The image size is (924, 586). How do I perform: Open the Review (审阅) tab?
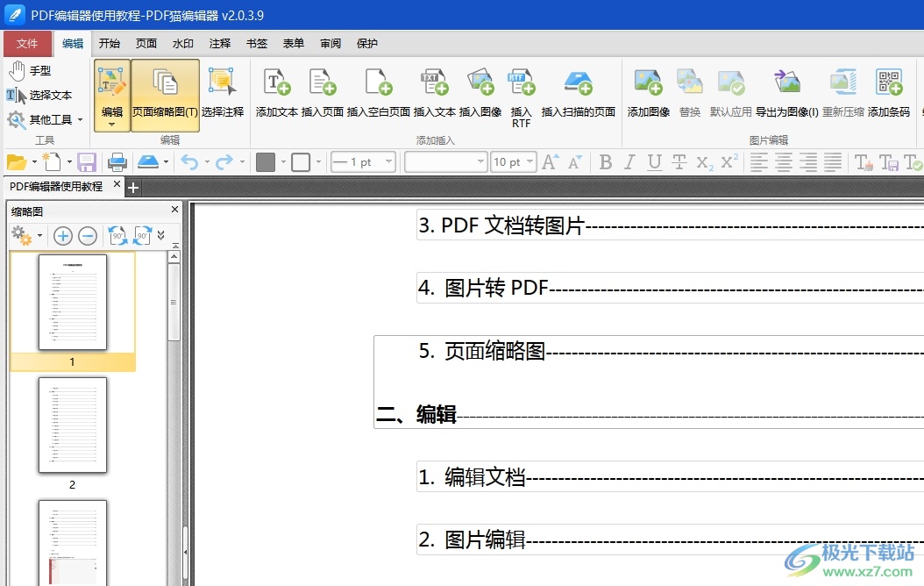click(x=331, y=44)
